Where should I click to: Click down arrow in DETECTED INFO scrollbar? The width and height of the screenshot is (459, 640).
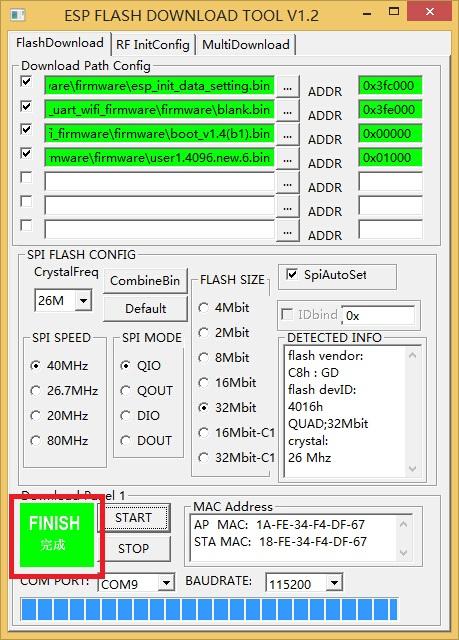412,469
